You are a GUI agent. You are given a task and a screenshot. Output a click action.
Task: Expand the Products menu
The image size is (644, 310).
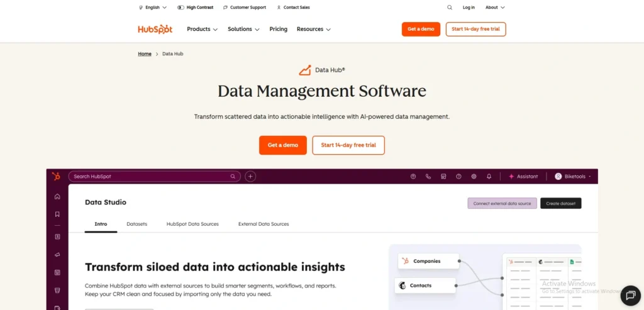pyautogui.click(x=202, y=29)
